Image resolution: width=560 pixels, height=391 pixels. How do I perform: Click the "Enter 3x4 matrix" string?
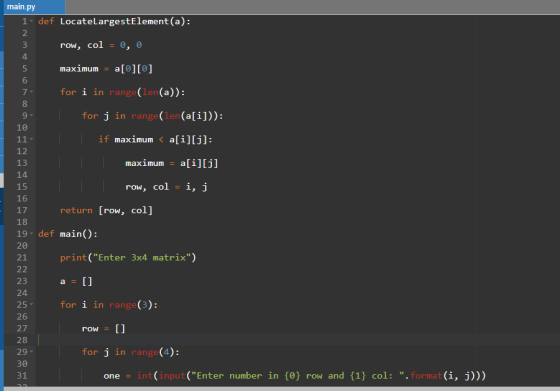(142, 257)
